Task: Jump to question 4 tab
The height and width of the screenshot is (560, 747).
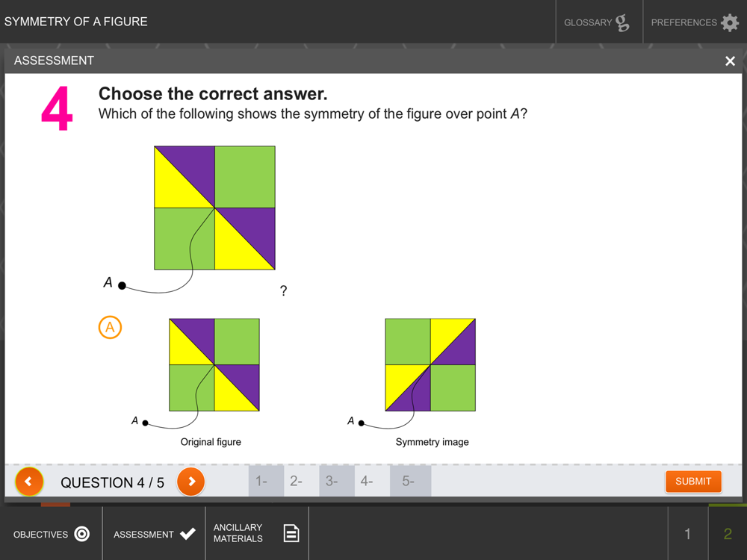Action: pos(372,481)
